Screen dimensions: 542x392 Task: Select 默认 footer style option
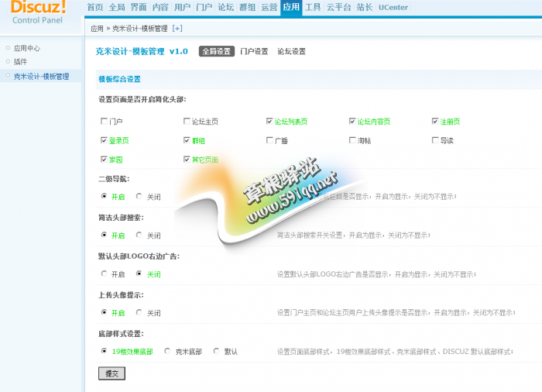coord(217,351)
